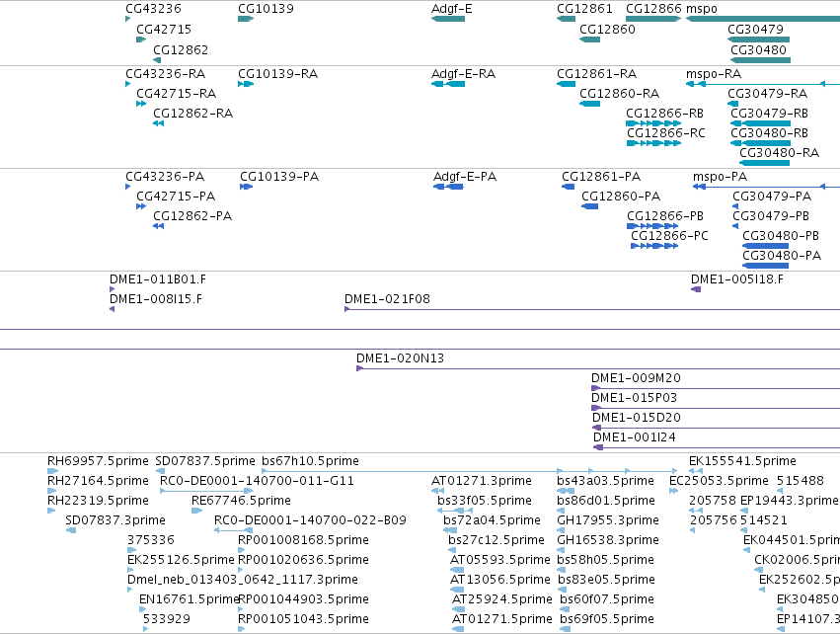840x634 pixels.
Task: Click the DME1-015D20 clone label
Action: [x=636, y=418]
